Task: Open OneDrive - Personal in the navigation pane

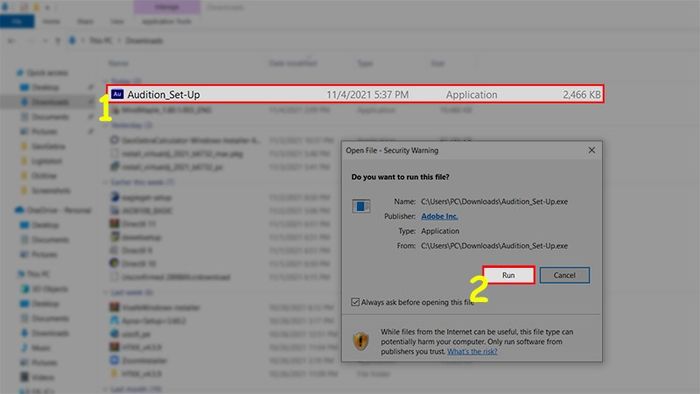Action: click(59, 210)
